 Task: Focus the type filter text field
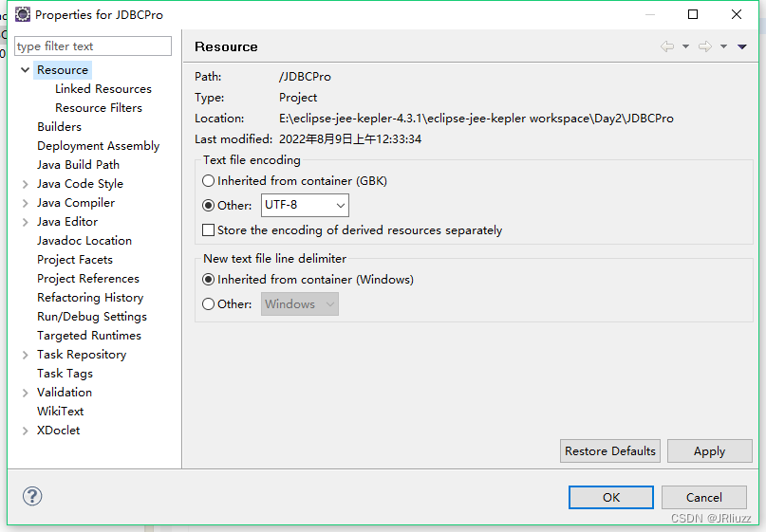click(93, 46)
